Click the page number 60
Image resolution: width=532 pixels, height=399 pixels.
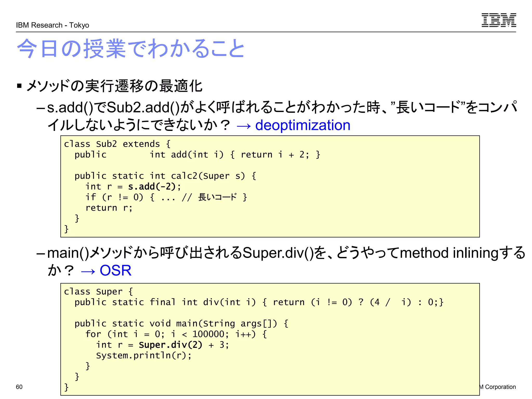(19, 387)
